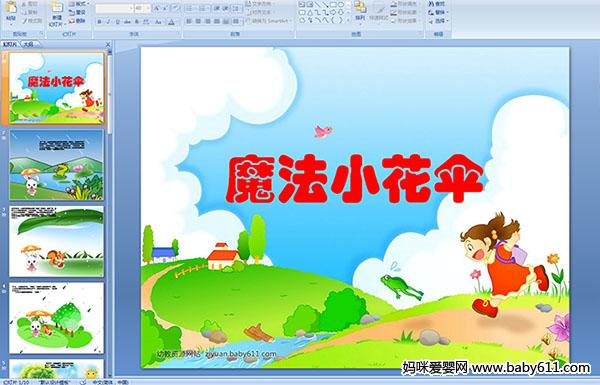Toggle Italic formatting
This screenshot has height=385, width=600.
coord(108,22)
